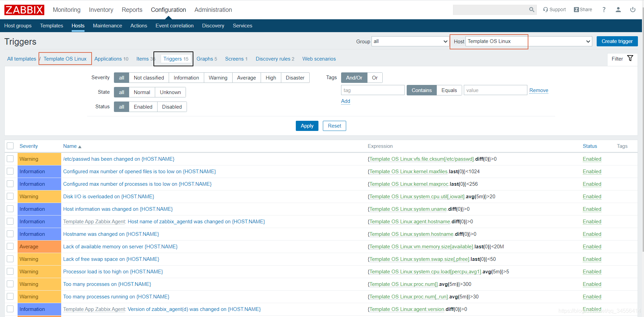Viewport: 644px width, 317px height.
Task: Toggle the Filter funnel icon
Action: pos(630,58)
